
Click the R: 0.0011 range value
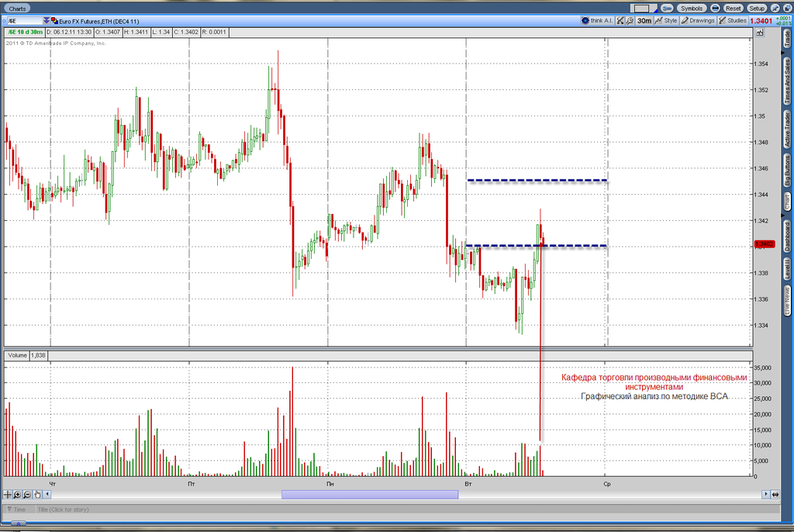(x=215, y=32)
